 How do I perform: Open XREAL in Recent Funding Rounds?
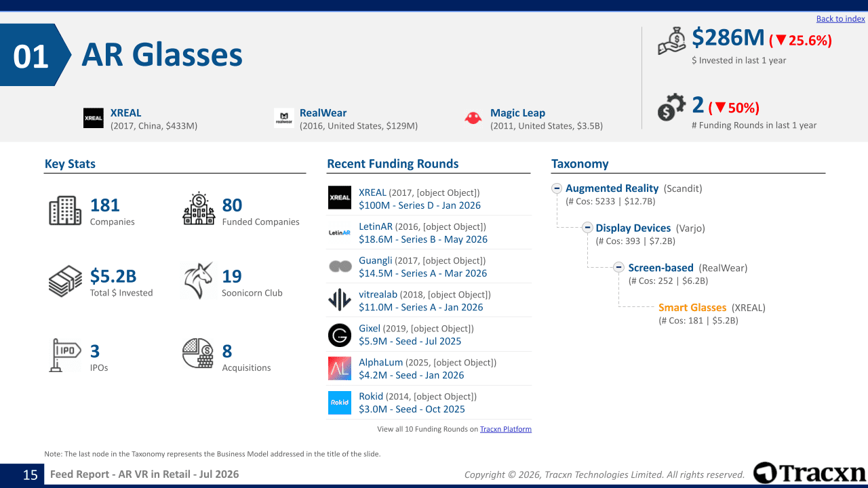[372, 192]
